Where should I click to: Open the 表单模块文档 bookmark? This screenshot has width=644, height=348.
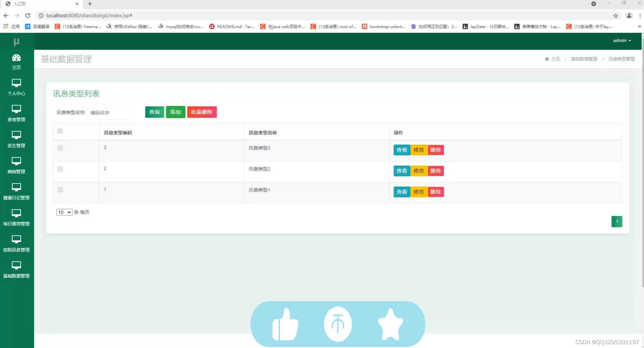[537, 26]
